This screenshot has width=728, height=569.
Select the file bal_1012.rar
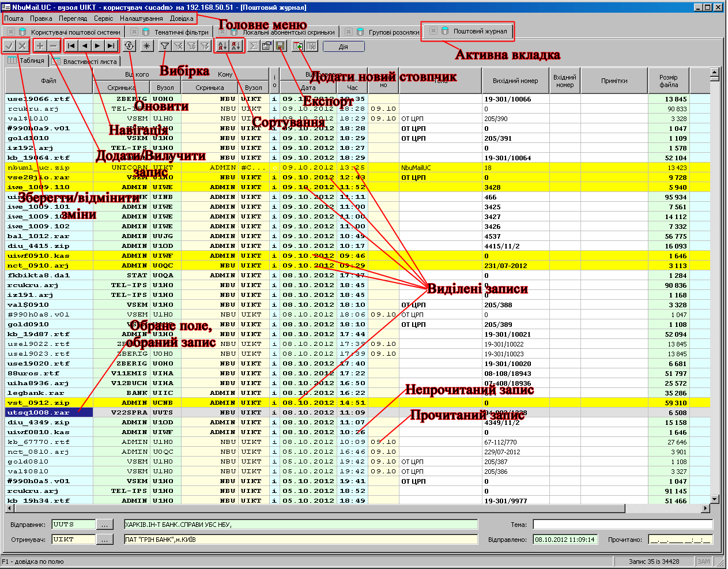click(49, 236)
